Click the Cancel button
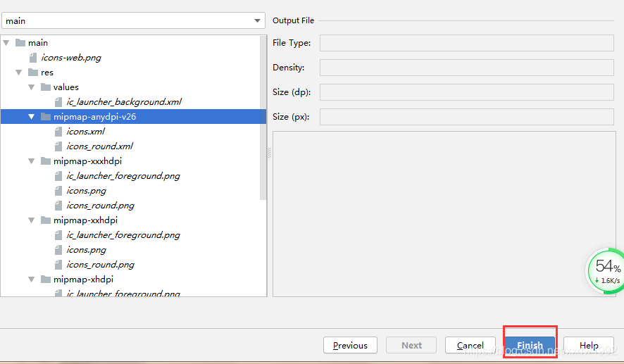Screen dimensions: 624x364 [470, 345]
